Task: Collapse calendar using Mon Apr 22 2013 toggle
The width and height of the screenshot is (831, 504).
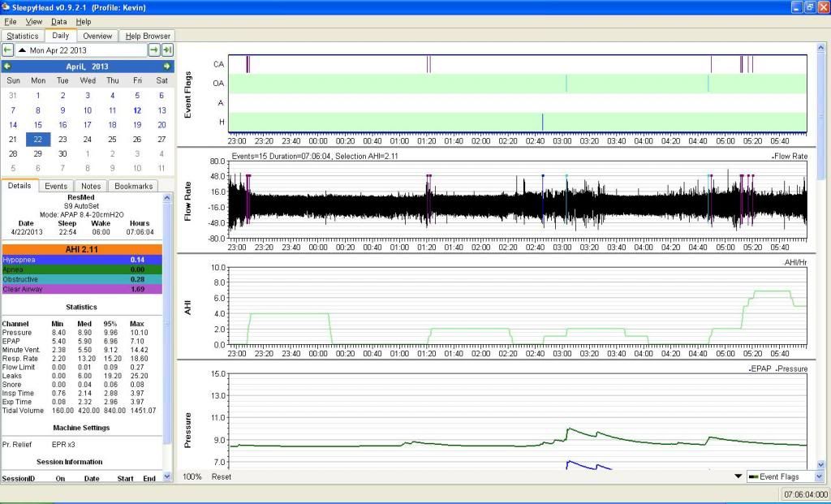Action: [x=22, y=50]
